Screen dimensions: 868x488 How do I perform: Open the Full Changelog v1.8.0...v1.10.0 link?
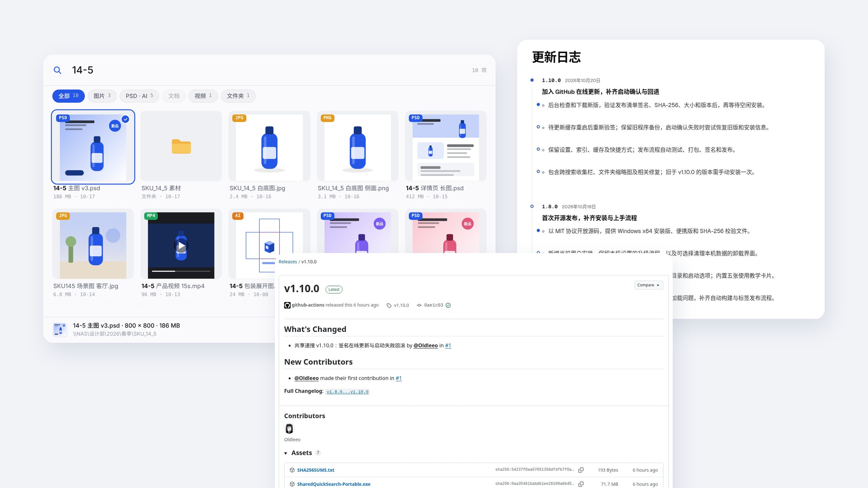point(347,392)
